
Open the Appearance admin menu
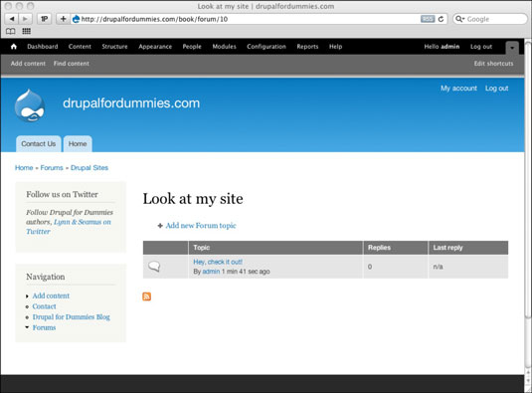pyautogui.click(x=155, y=47)
